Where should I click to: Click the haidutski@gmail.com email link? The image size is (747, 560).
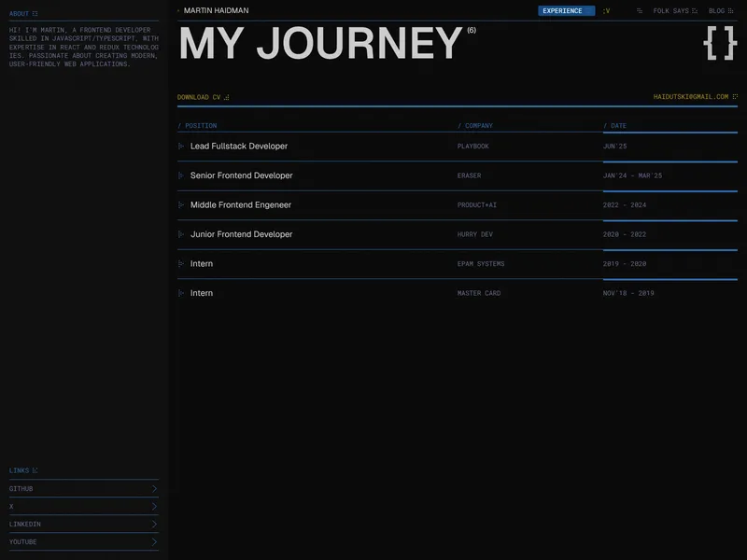(x=695, y=97)
